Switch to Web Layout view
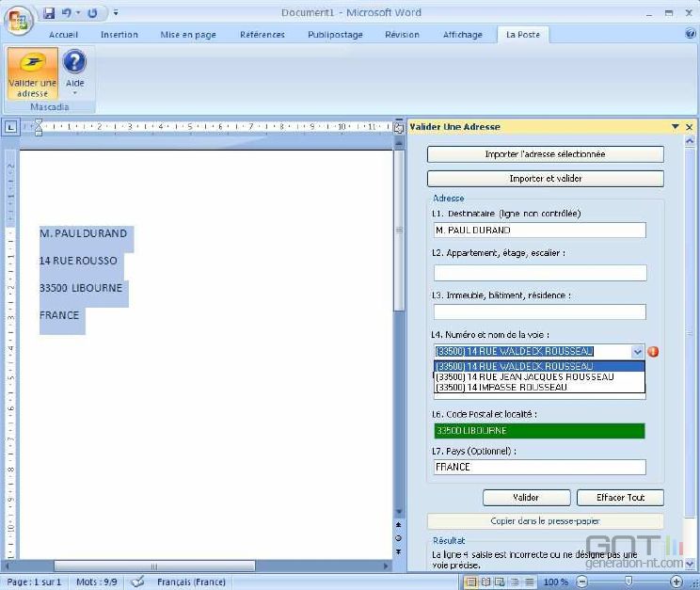The image size is (700, 590). pos(500,582)
